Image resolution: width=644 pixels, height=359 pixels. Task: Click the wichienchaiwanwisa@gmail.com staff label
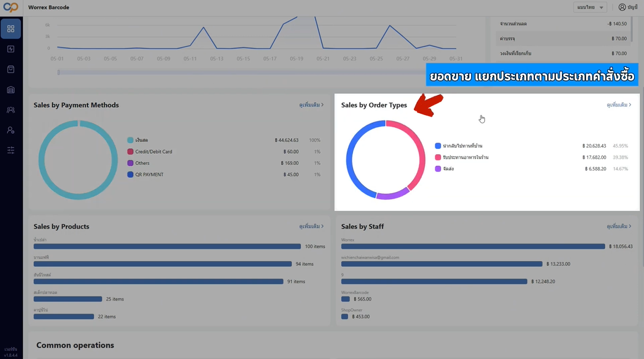click(370, 257)
